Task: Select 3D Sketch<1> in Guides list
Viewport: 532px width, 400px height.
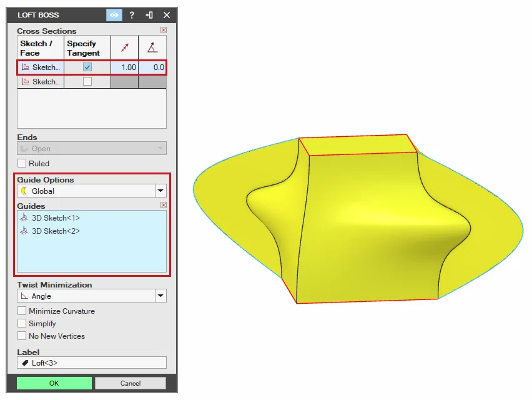Action: click(x=56, y=217)
